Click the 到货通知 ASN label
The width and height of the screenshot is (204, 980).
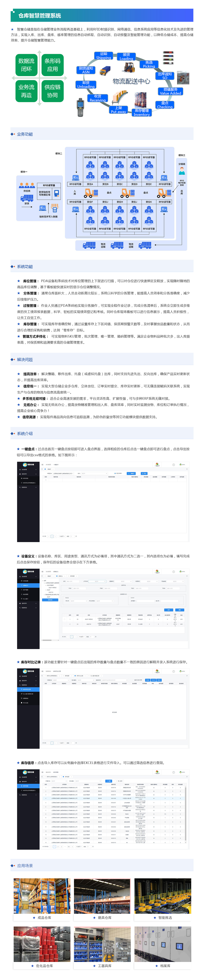(86, 70)
